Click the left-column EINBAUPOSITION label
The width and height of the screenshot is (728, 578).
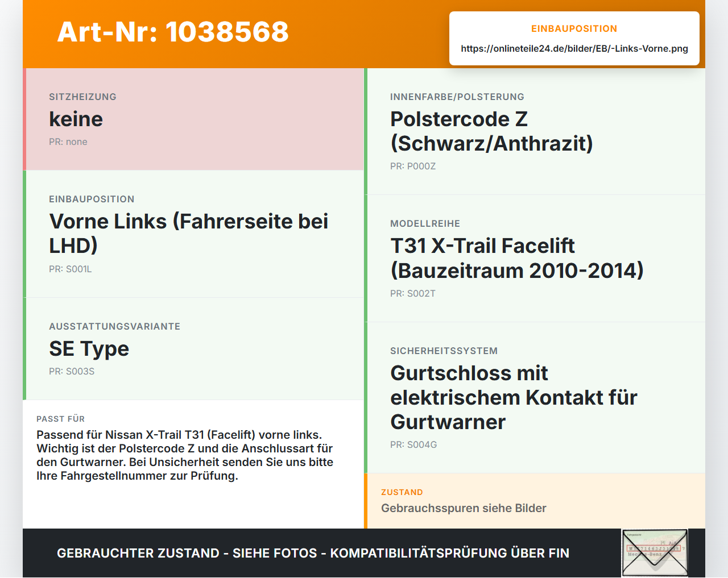pos(92,199)
